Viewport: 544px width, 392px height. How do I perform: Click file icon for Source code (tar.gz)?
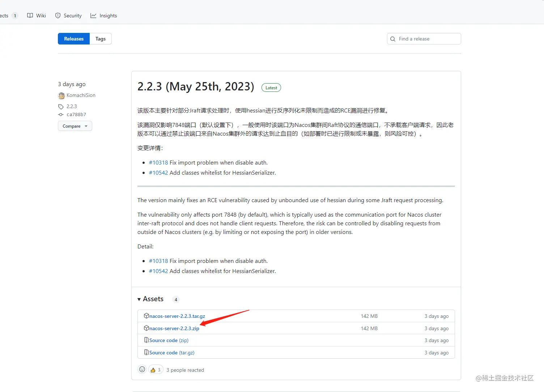coord(146,352)
